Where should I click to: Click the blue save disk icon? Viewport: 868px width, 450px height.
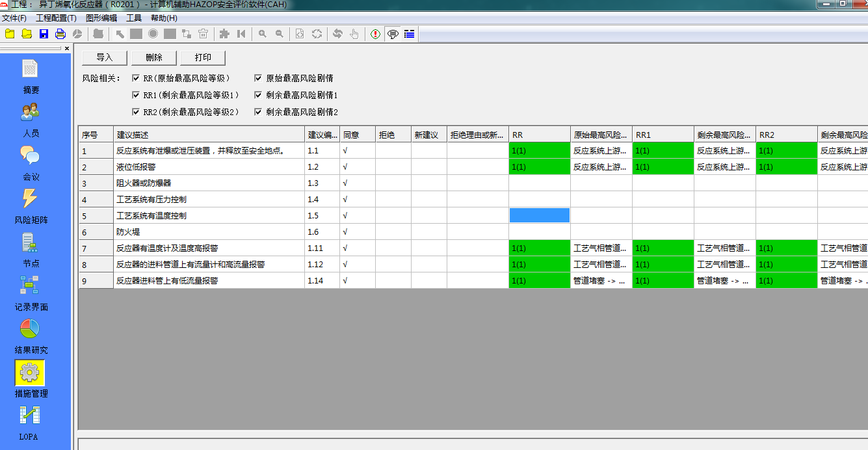pos(44,34)
